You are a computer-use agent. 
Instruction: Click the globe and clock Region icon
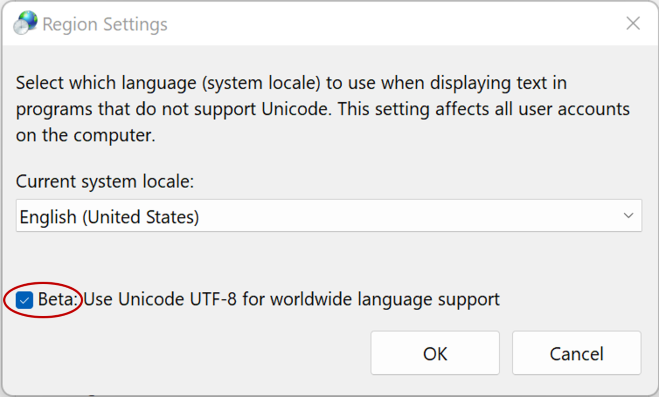coord(25,23)
